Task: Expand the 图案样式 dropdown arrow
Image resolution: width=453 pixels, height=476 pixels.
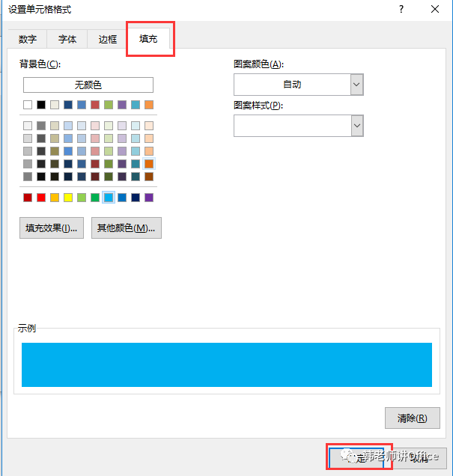Action: pyautogui.click(x=357, y=126)
